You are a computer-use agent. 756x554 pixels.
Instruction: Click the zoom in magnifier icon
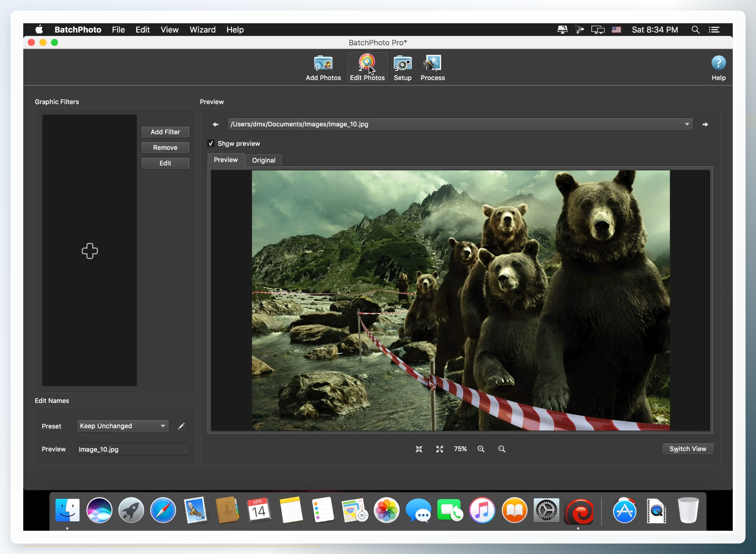click(x=481, y=449)
